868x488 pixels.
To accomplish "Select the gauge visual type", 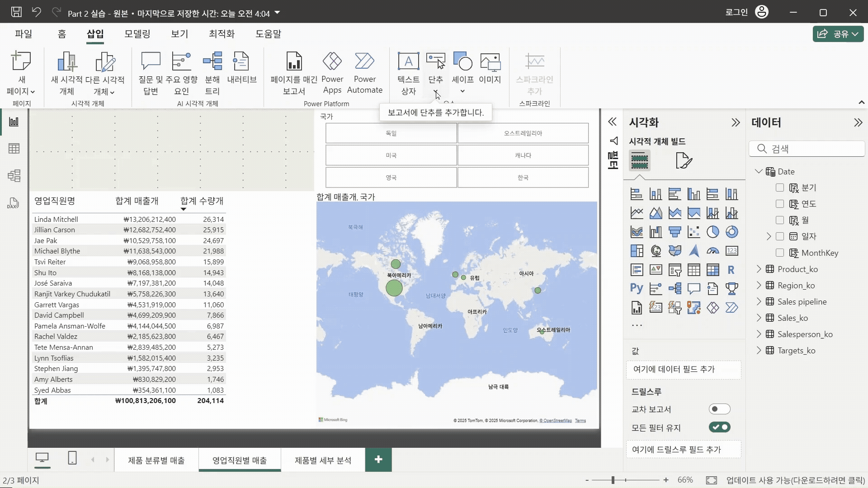I will pyautogui.click(x=712, y=251).
